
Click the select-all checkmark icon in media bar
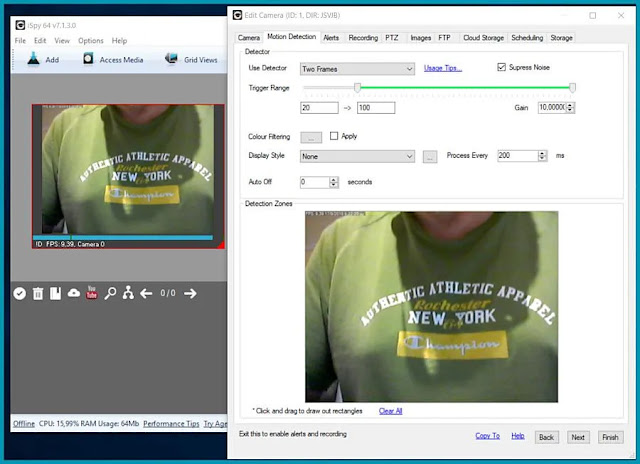click(x=19, y=293)
